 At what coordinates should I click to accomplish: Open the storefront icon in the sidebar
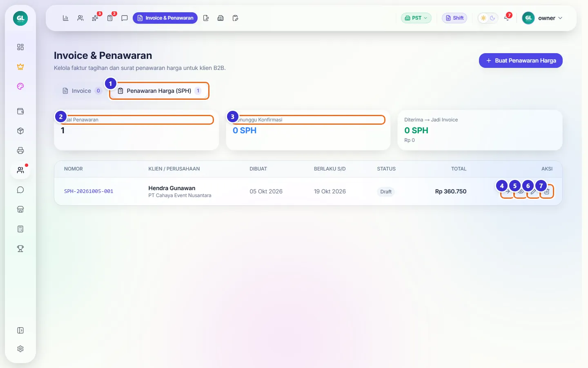pyautogui.click(x=20, y=209)
